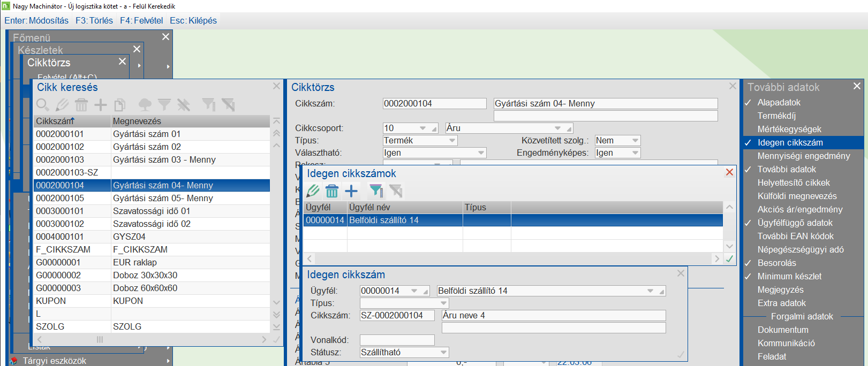
Task: Select row G00000001 EUR raklap
Action: click(152, 262)
